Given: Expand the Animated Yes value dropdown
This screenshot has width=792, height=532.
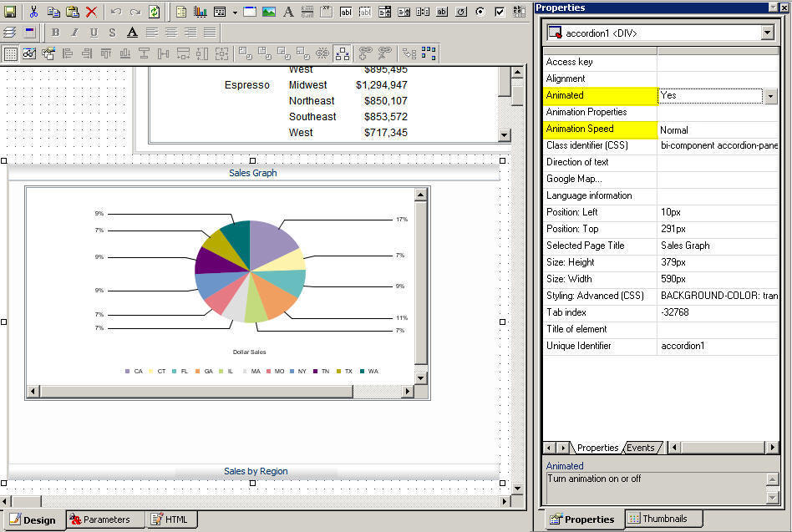Looking at the screenshot, I should [770, 96].
